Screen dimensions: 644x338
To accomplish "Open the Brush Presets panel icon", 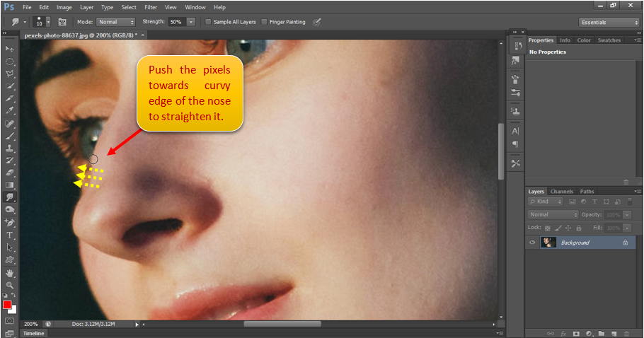I will pos(515,93).
